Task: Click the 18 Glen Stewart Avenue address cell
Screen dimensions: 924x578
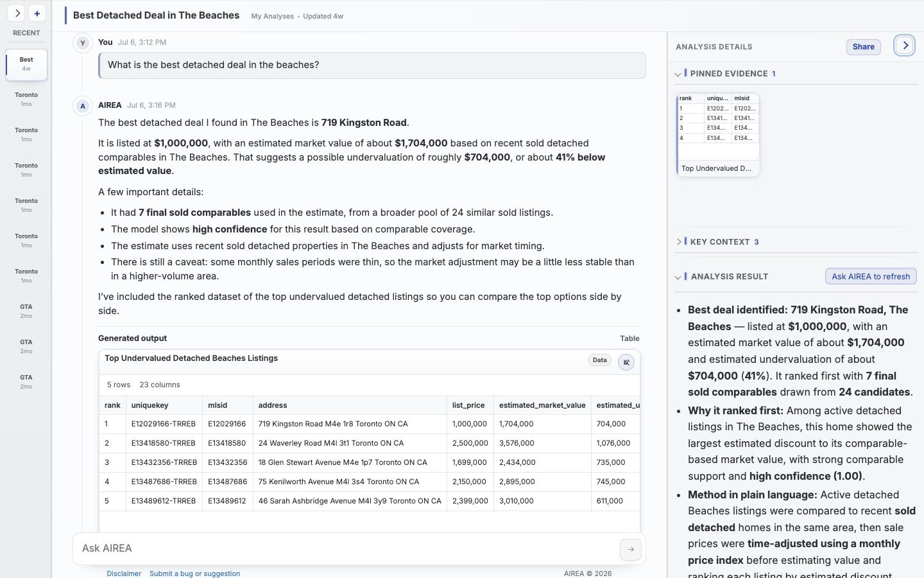Action: coord(350,462)
